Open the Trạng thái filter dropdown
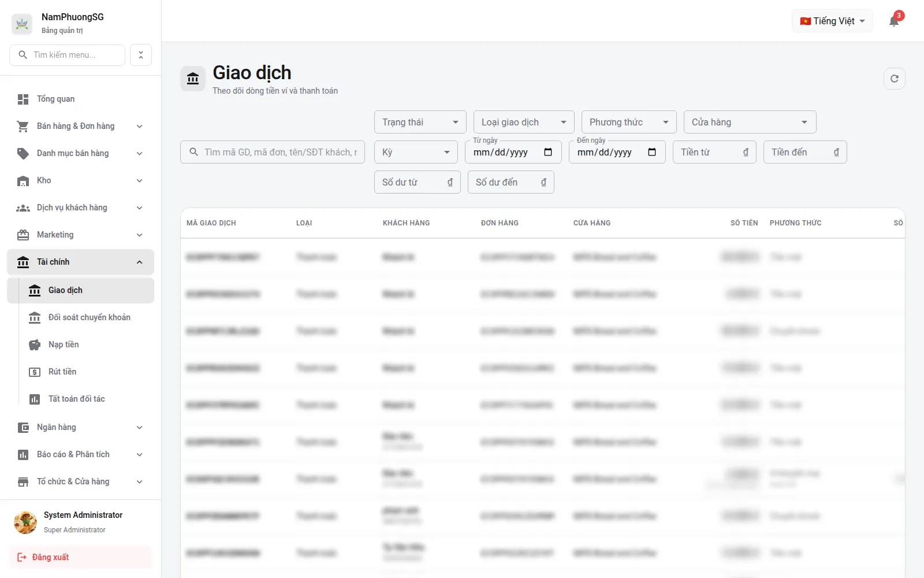Screen dimensions: 924x578 pos(420,122)
